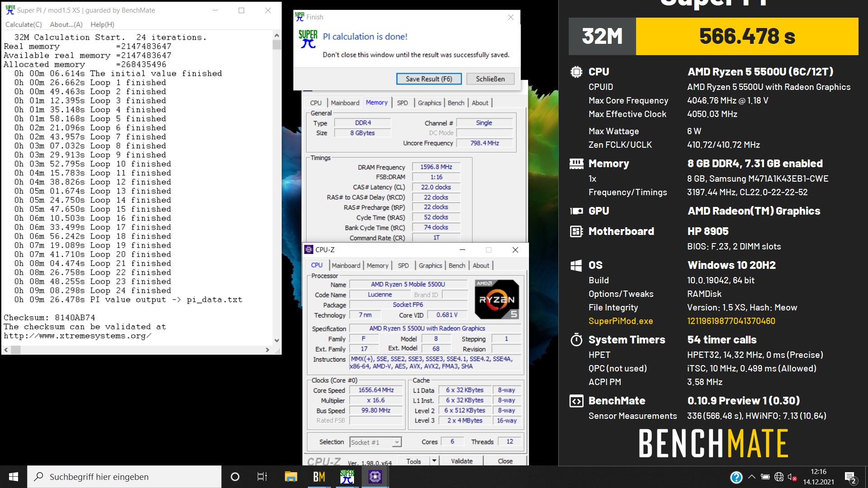This screenshot has width=868, height=488.
Task: Minimize the Super PI window
Action: pyautogui.click(x=215, y=10)
